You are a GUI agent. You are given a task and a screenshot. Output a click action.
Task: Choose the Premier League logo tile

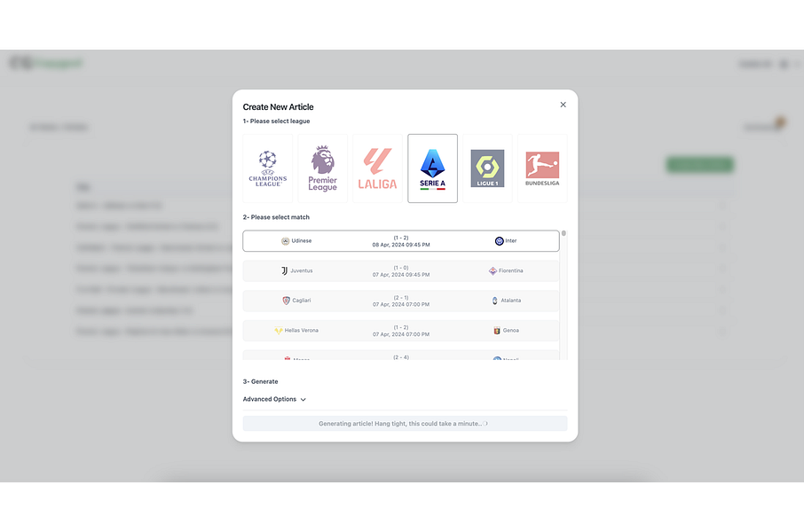tap(322, 168)
